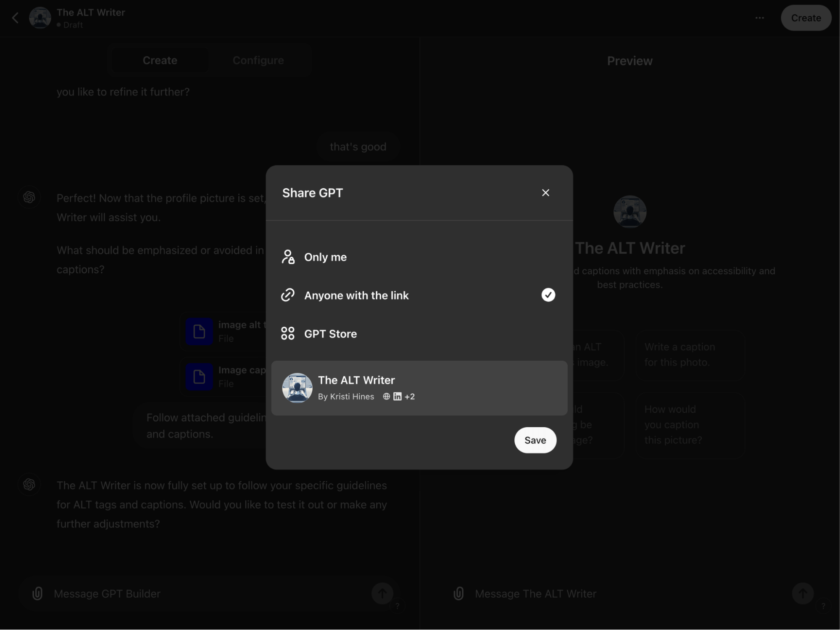Click help question mark in preview pane
The image size is (840, 630).
(823, 606)
